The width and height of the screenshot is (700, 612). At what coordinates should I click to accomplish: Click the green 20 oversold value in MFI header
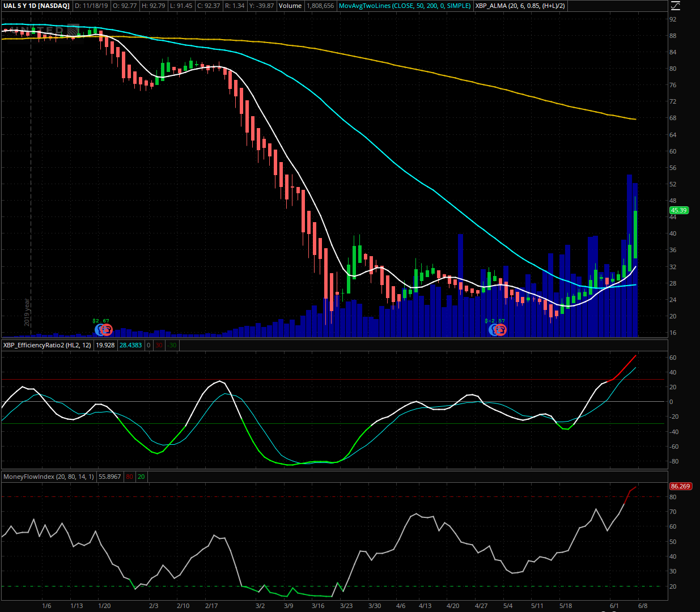(x=141, y=477)
